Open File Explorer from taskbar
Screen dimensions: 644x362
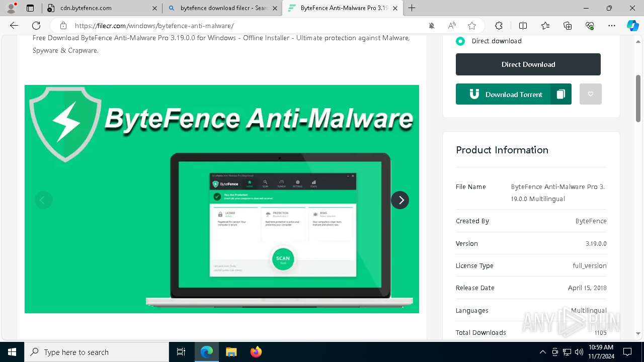pyautogui.click(x=231, y=352)
